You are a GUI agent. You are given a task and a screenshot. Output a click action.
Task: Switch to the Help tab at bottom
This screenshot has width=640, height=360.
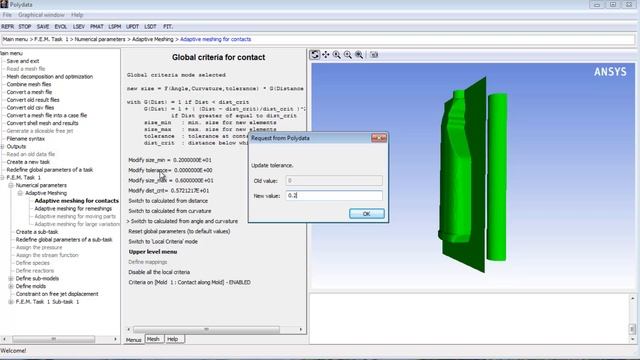click(x=173, y=339)
